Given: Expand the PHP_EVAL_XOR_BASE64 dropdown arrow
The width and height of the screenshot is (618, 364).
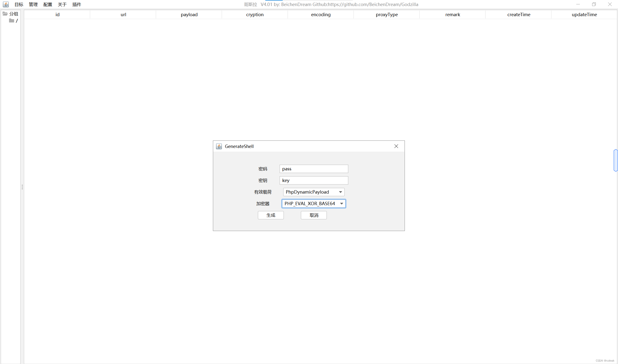Looking at the screenshot, I should (x=341, y=203).
